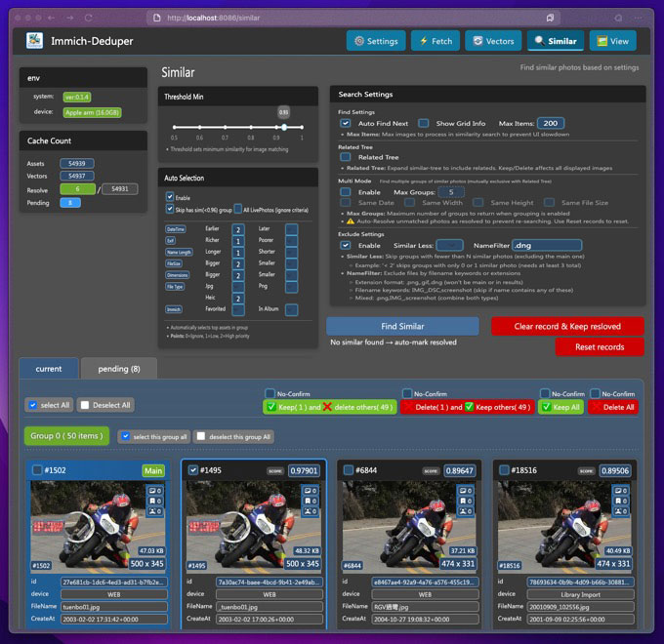The image size is (664, 644).
Task: Click Clear record & Keep resloved
Action: coord(567,326)
